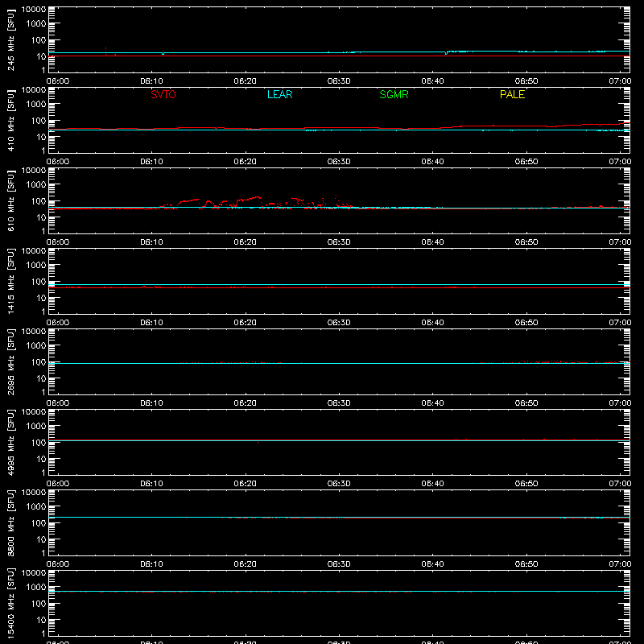The image size is (644, 644).
Task: Click 06:30 time label below 610 MHz plot
Action: [x=339, y=242]
